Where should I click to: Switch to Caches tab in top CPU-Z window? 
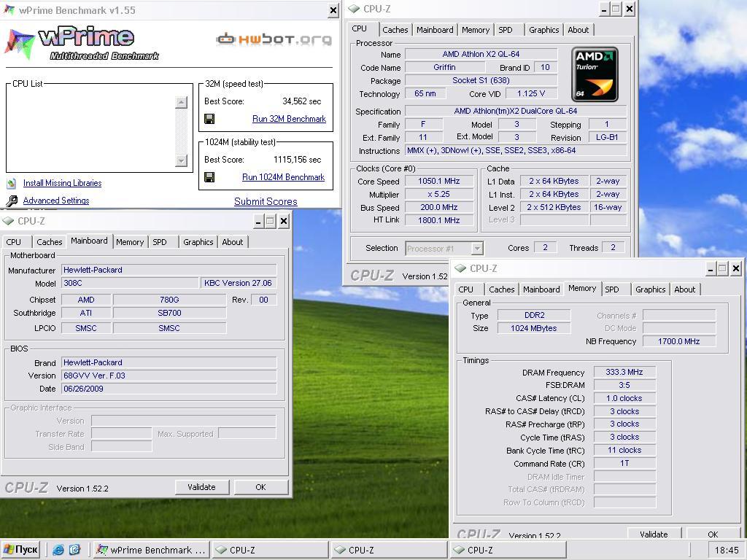[395, 29]
